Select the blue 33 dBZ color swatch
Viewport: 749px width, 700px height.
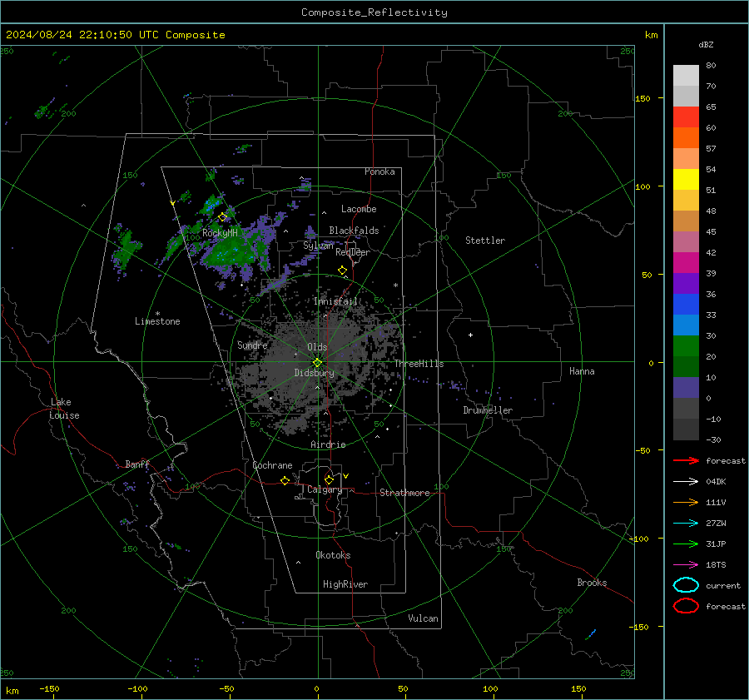(686, 305)
